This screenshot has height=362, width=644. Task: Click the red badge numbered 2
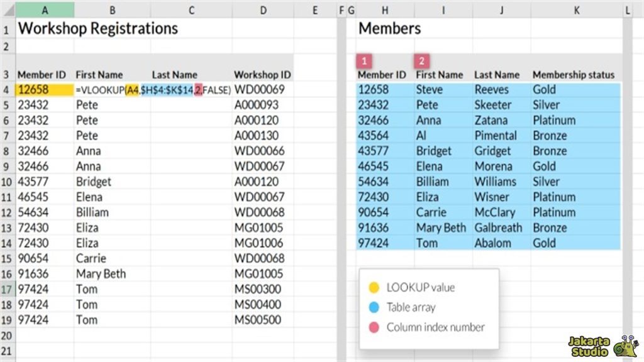pos(423,61)
